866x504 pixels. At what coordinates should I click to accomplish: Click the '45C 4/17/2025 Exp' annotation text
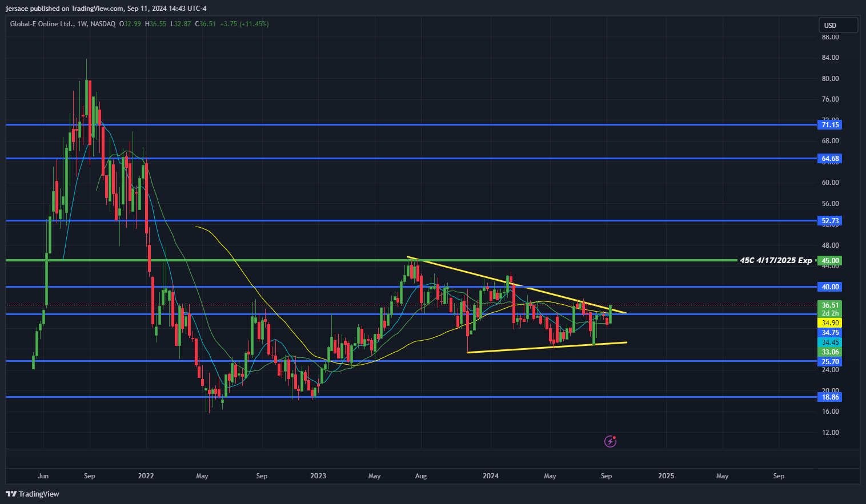(776, 260)
